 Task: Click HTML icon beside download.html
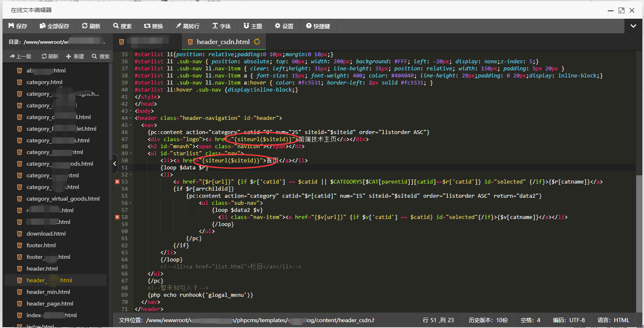point(19,234)
